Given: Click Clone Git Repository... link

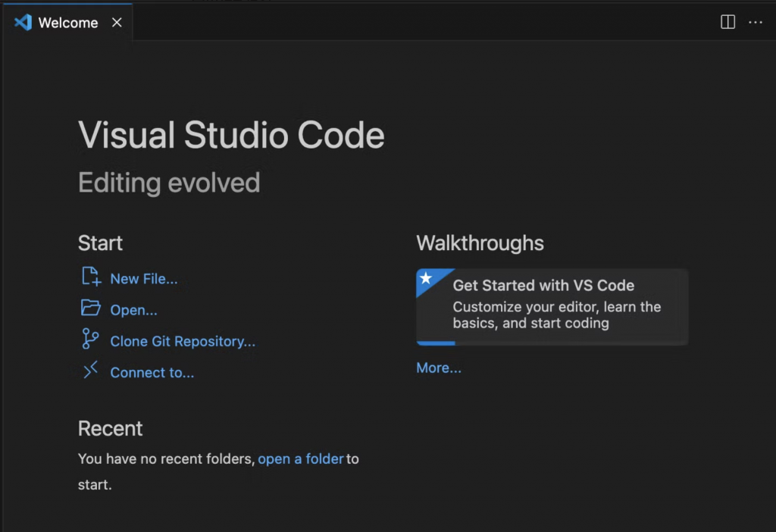Looking at the screenshot, I should [183, 342].
